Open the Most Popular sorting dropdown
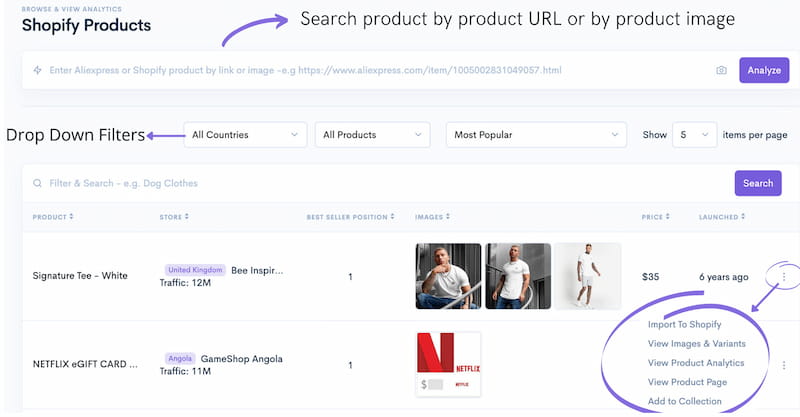Image resolution: width=800 pixels, height=417 pixels. click(536, 135)
